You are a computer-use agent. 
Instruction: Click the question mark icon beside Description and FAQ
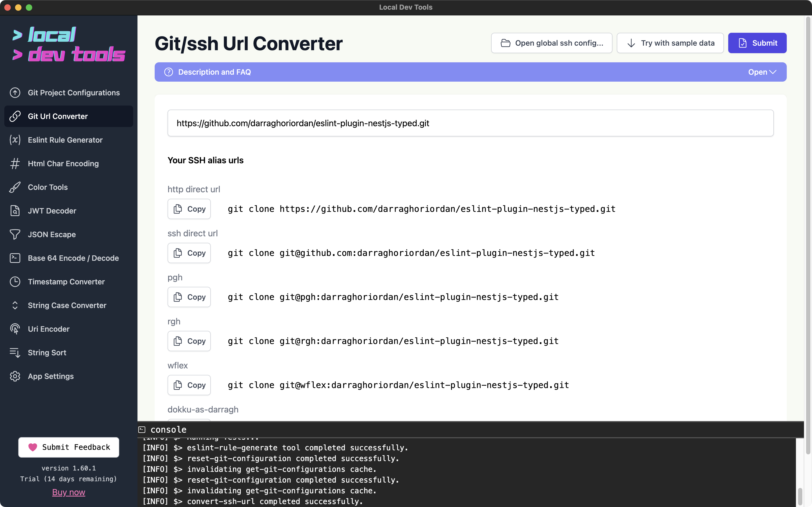[169, 72]
